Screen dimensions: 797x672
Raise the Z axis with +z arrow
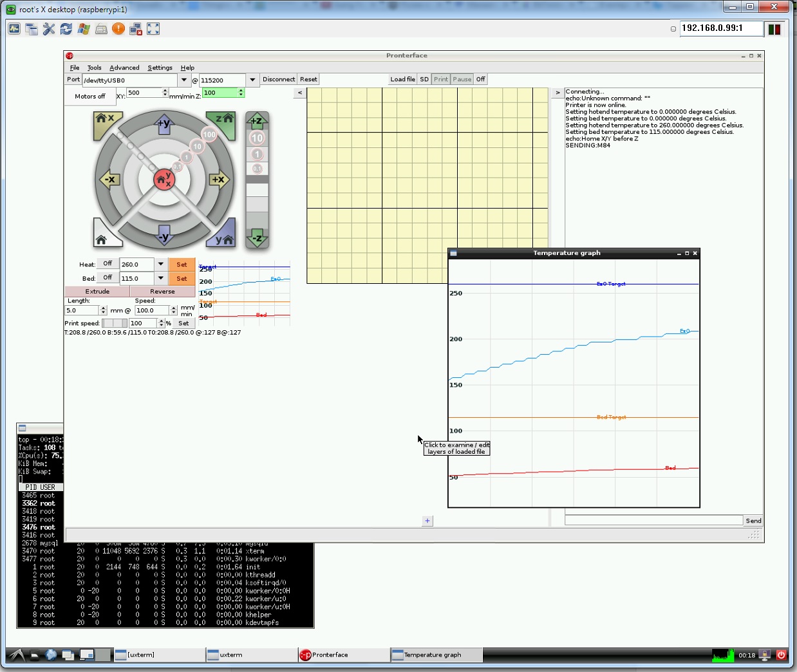click(x=257, y=120)
